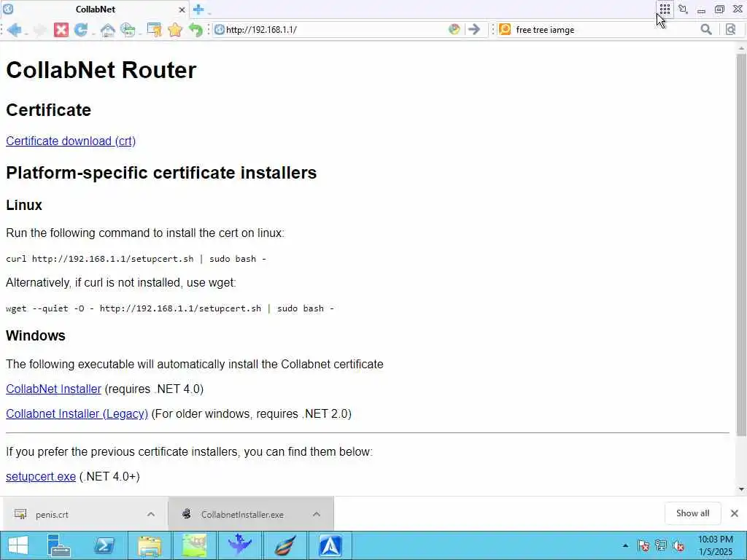
Task: Click the orange search engine icon
Action: click(505, 29)
